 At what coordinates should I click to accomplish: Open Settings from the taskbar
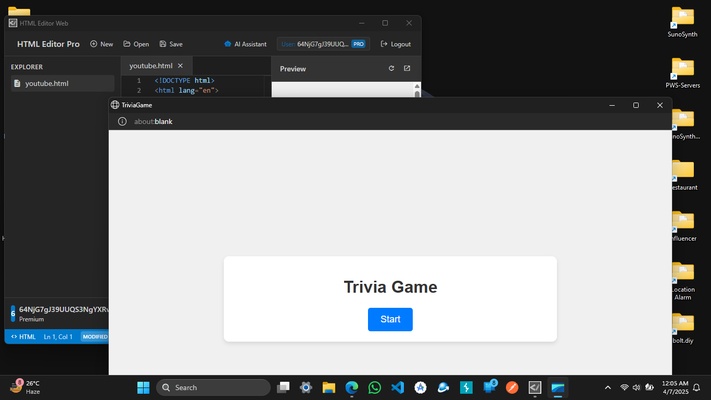pyautogui.click(x=306, y=387)
